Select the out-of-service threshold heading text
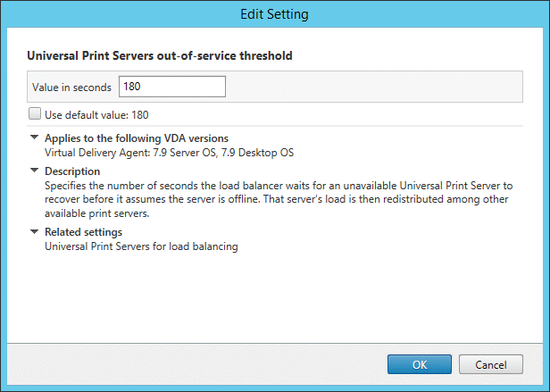 tap(160, 55)
